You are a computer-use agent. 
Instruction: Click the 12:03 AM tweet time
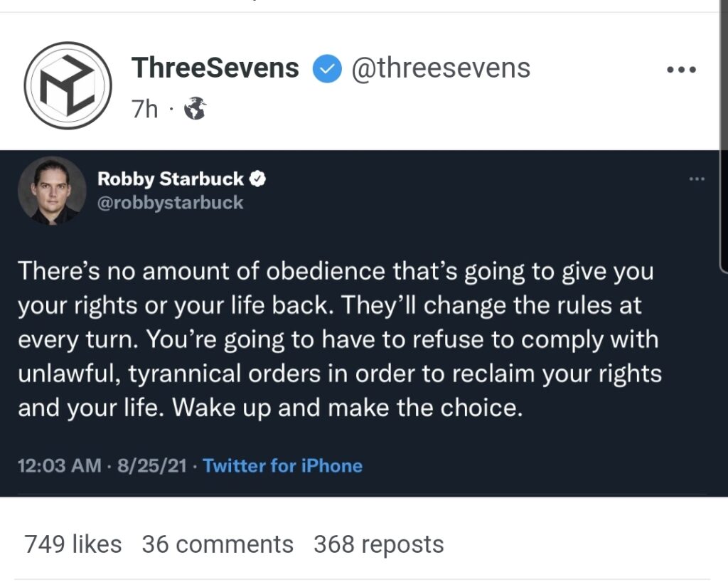pyautogui.click(x=60, y=465)
